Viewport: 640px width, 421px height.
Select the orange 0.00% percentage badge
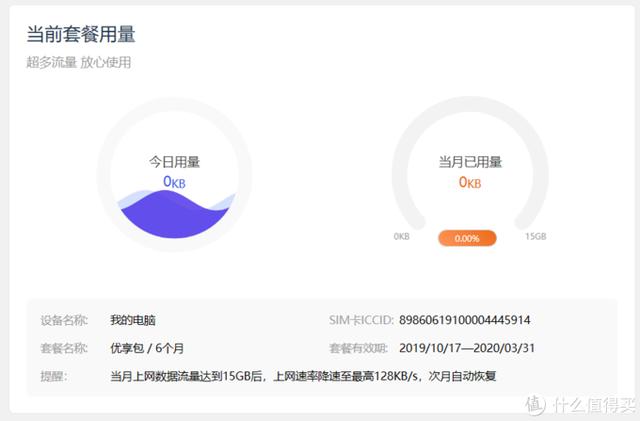(x=467, y=238)
